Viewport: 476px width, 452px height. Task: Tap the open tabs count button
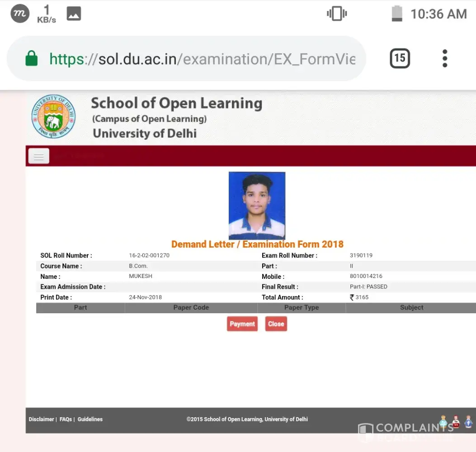[400, 58]
